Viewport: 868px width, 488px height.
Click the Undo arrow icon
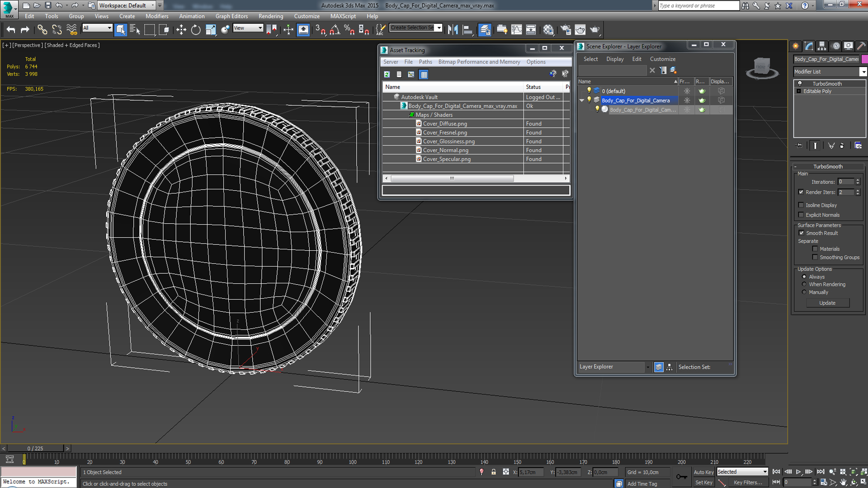tap(11, 30)
